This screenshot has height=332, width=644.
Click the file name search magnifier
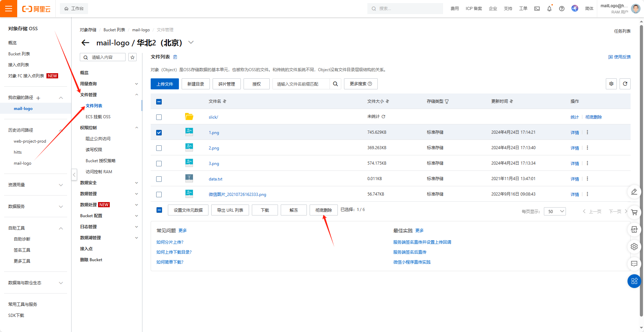pyautogui.click(x=335, y=84)
